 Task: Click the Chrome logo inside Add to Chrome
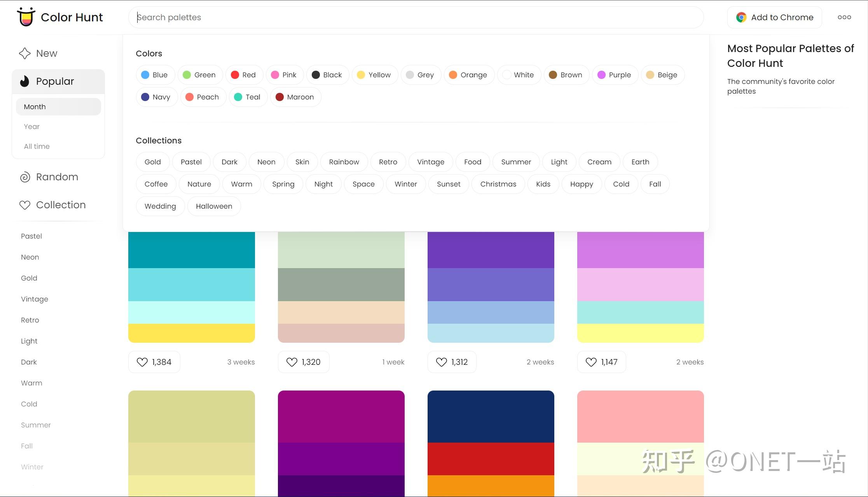pos(741,17)
